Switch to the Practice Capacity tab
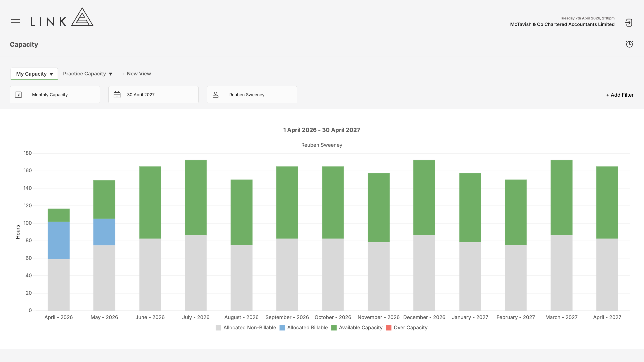This screenshot has width=644, height=362. click(87, 74)
